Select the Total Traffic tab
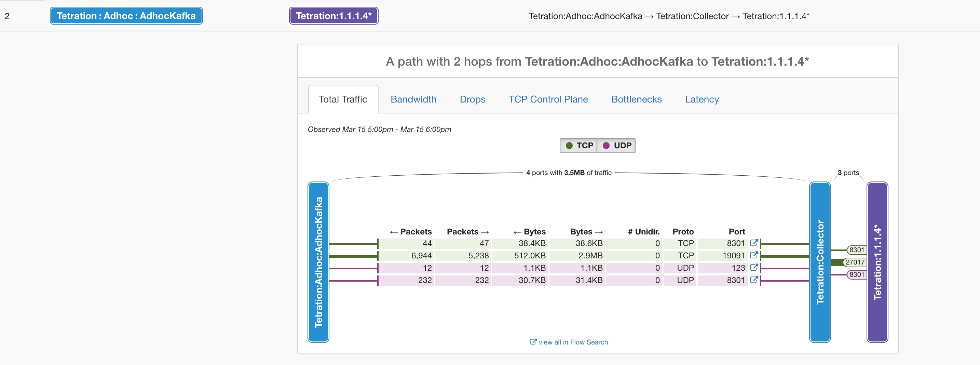 click(343, 99)
